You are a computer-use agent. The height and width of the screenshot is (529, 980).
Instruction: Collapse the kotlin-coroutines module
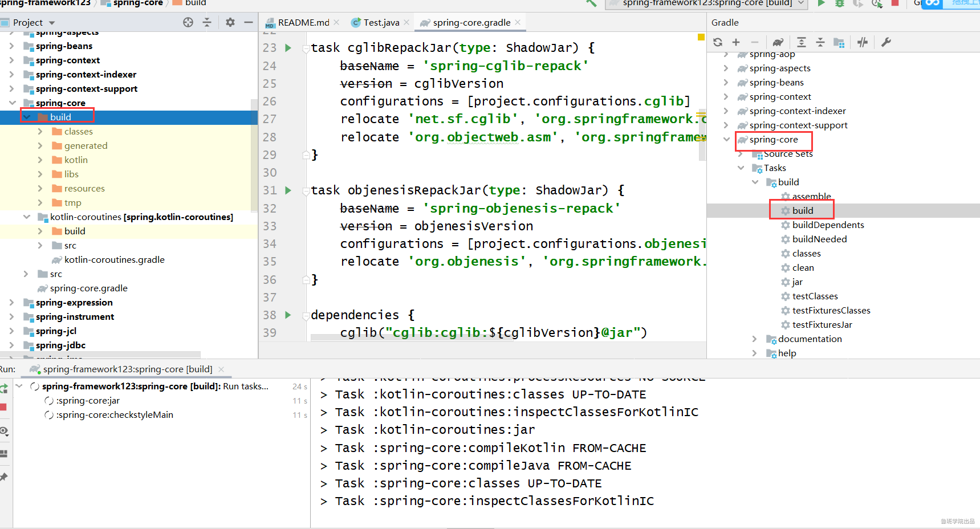[x=26, y=217]
